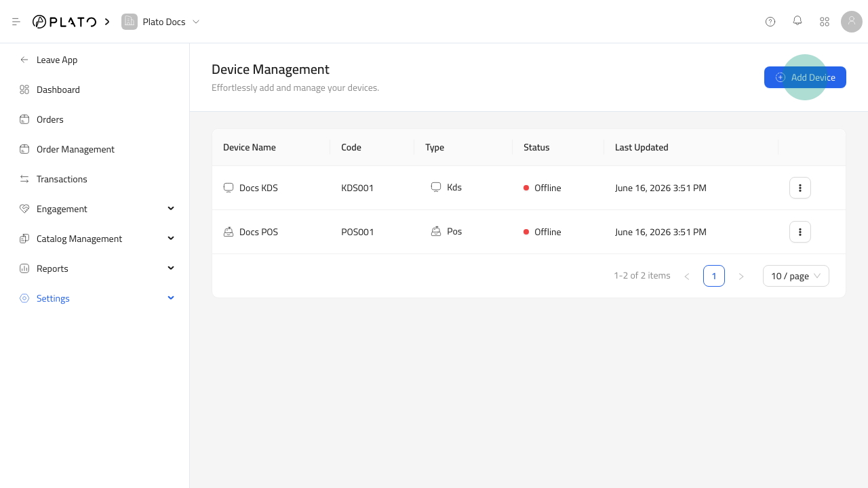The height and width of the screenshot is (488, 868).
Task: Expand the Reports submenu chevron
Action: tap(171, 268)
